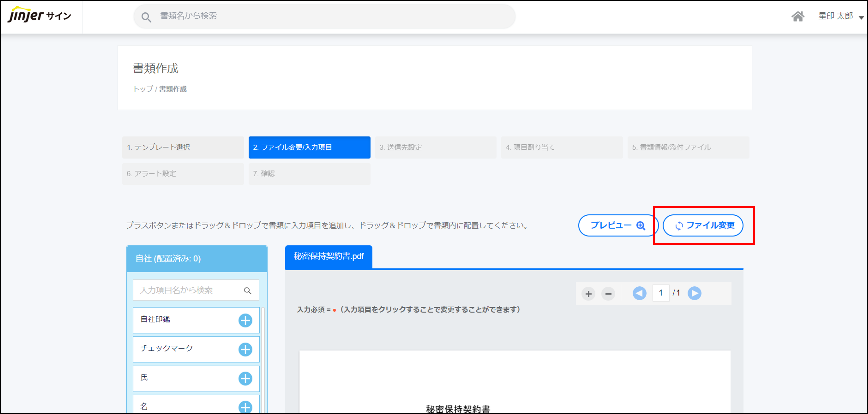Screen dimensions: 868x414
Task: Go to the next page arrow
Action: coord(694,293)
